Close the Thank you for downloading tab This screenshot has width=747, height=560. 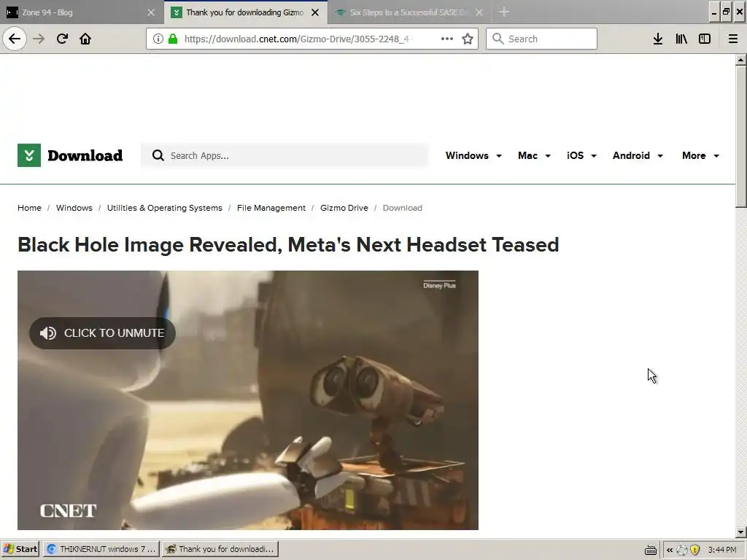click(x=315, y=12)
